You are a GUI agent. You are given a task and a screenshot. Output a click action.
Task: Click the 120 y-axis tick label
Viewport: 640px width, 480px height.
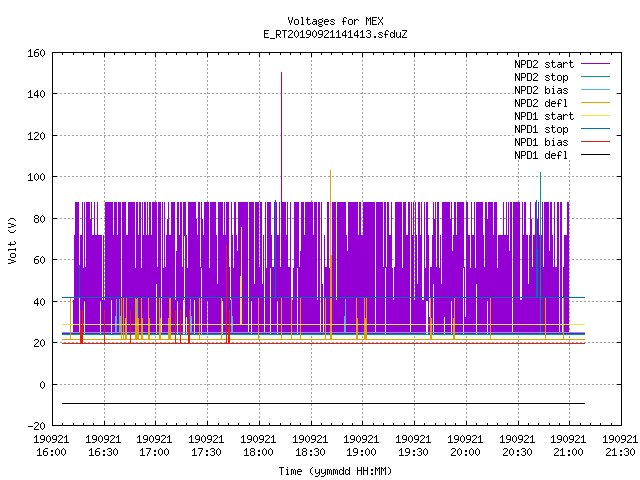36,136
